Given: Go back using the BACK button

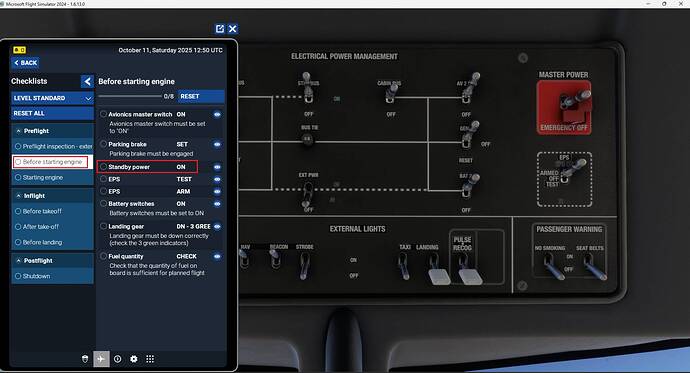Looking at the screenshot, I should pos(25,63).
